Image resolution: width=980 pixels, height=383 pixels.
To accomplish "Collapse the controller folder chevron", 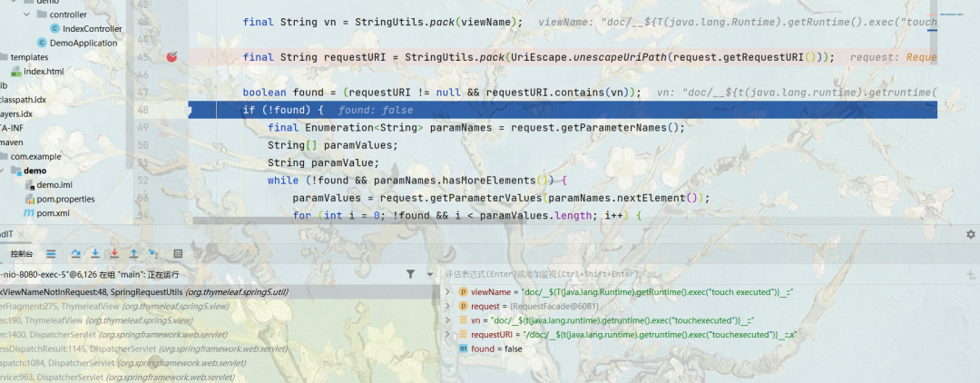I will pyautogui.click(x=26, y=15).
